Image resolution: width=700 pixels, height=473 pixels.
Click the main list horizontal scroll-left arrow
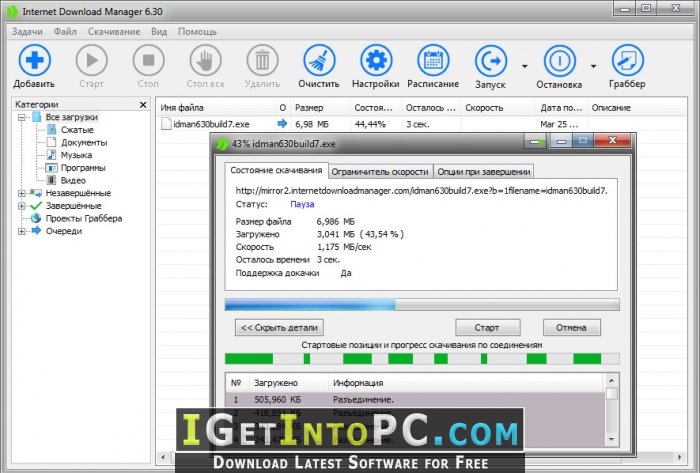coord(163,457)
